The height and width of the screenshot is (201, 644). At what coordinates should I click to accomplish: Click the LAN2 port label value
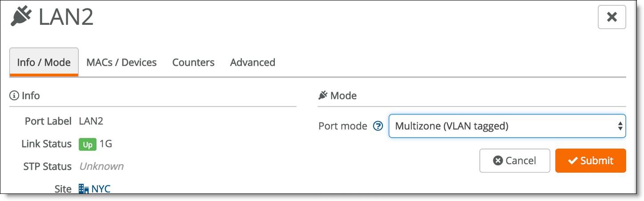pos(91,121)
